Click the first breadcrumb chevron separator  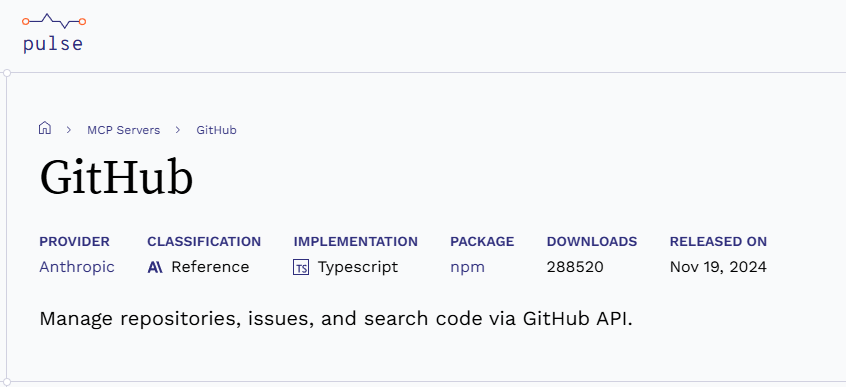[x=69, y=130]
